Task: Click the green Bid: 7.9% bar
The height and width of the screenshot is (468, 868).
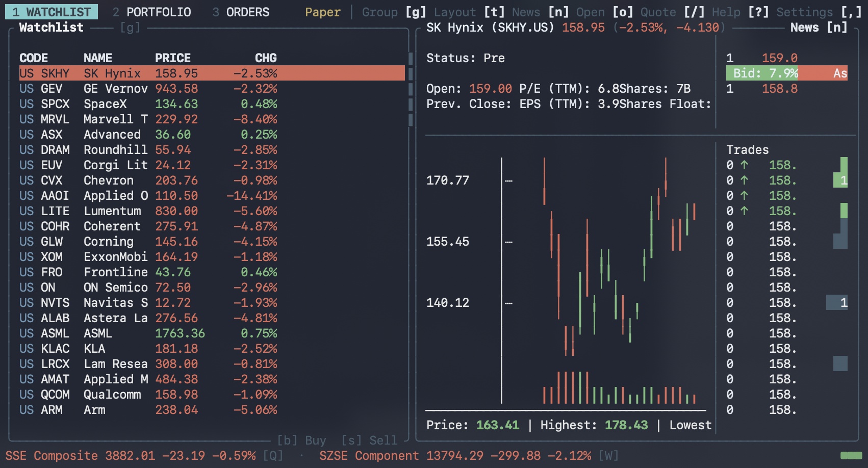Action: pyautogui.click(x=762, y=73)
